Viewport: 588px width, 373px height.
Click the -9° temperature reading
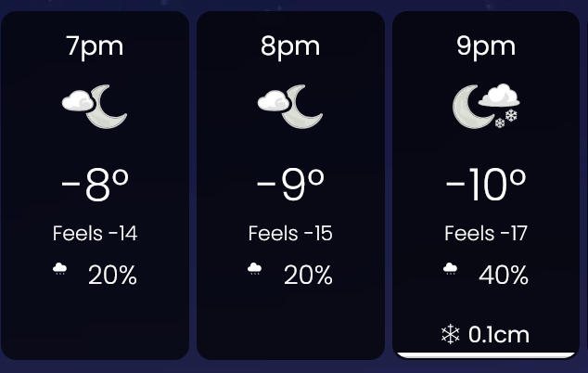pos(290,186)
